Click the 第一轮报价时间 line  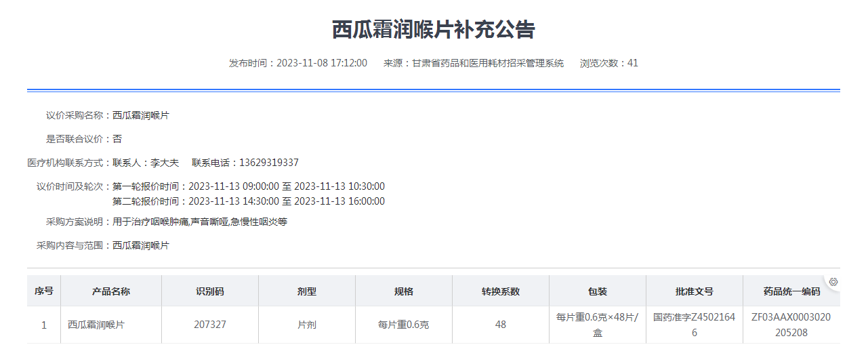(x=249, y=186)
